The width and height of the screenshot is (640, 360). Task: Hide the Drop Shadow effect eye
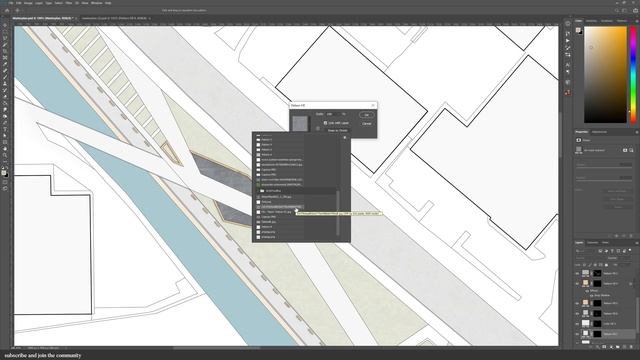591,295
